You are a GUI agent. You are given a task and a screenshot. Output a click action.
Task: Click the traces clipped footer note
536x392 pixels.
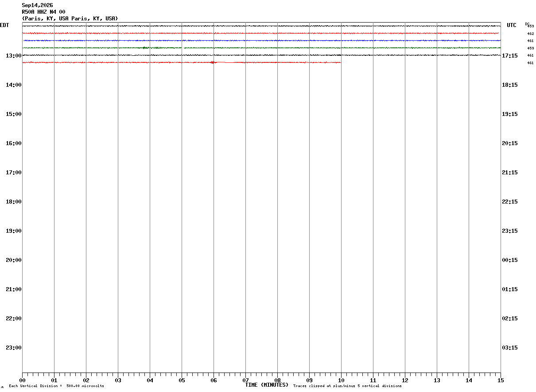tap(347, 386)
